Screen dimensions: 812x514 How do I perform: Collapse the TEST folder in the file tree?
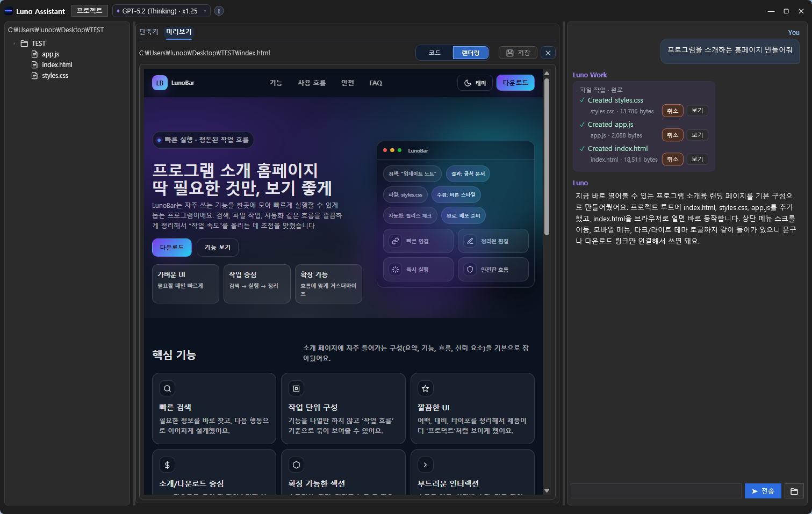click(13, 43)
